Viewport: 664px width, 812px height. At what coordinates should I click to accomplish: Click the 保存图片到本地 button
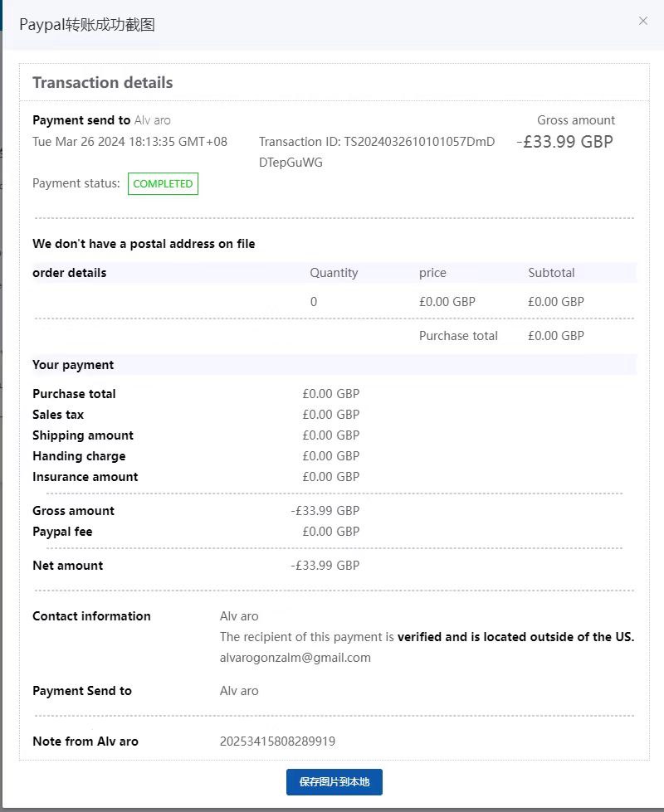pos(334,782)
